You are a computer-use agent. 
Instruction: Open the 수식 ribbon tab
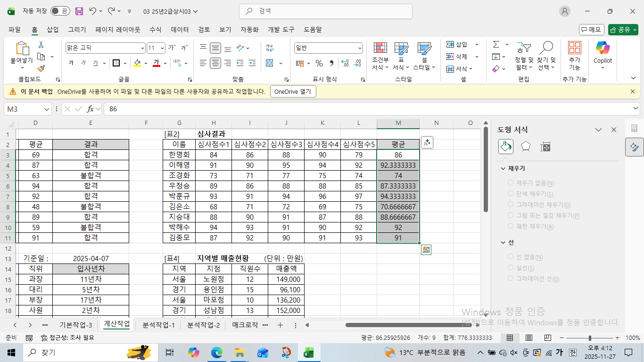click(x=156, y=29)
